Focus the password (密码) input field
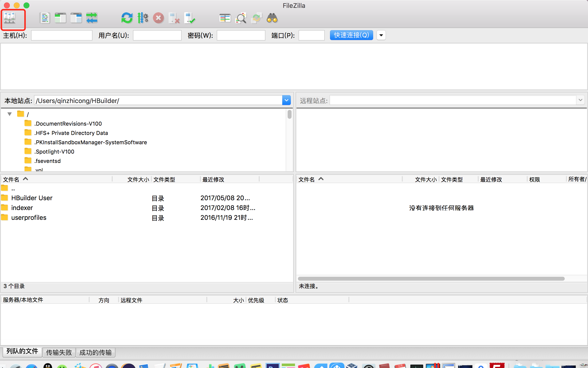Image resolution: width=588 pixels, height=368 pixels. [241, 35]
